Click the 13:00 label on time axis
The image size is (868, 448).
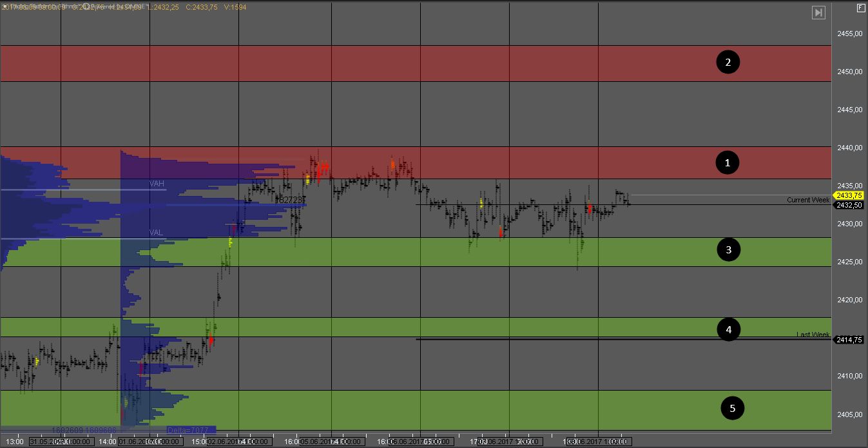[x=18, y=442]
